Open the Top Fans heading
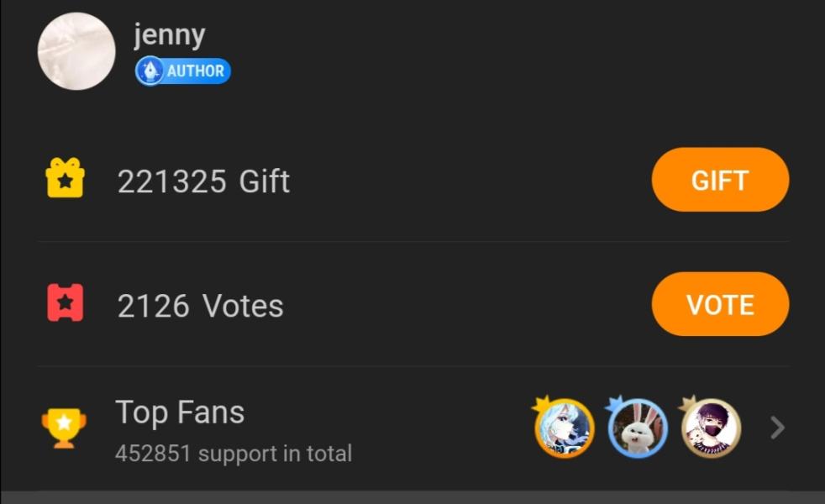Image resolution: width=825 pixels, height=504 pixels. (180, 412)
